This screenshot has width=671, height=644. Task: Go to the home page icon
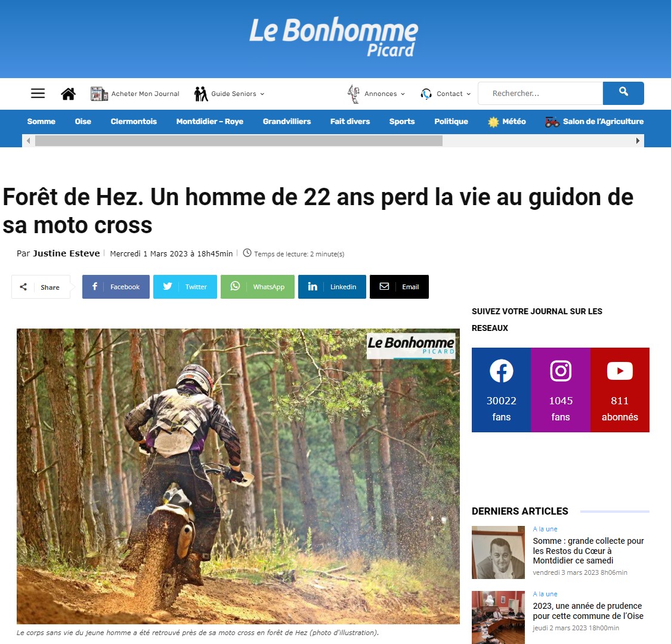[x=68, y=94]
